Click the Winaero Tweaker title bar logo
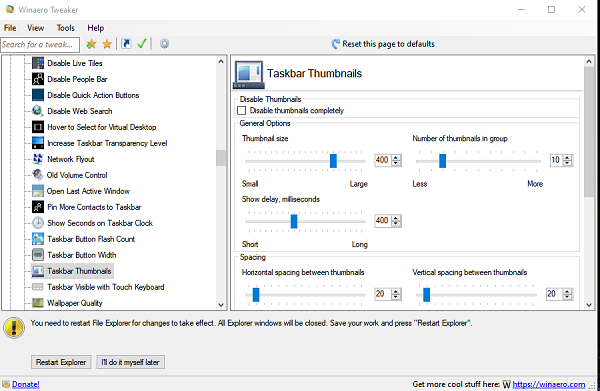This screenshot has height=391, width=600. pos(10,9)
